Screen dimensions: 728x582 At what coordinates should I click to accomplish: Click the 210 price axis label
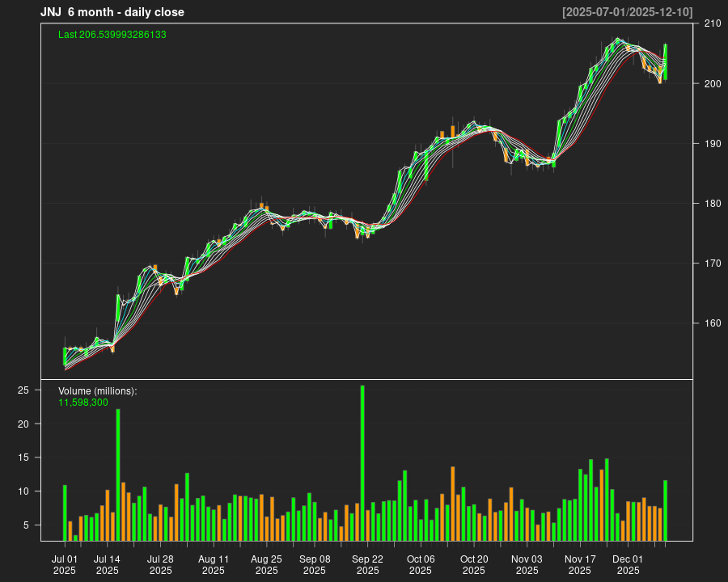(x=712, y=23)
